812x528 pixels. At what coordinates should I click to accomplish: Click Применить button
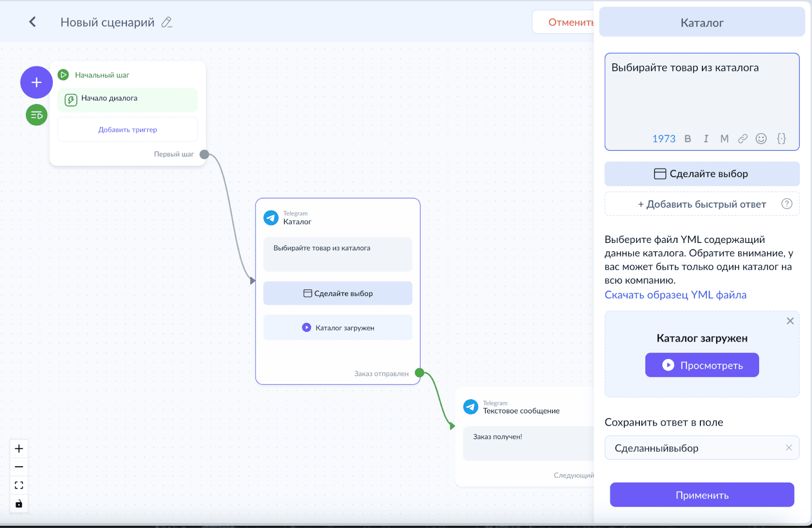(x=702, y=495)
